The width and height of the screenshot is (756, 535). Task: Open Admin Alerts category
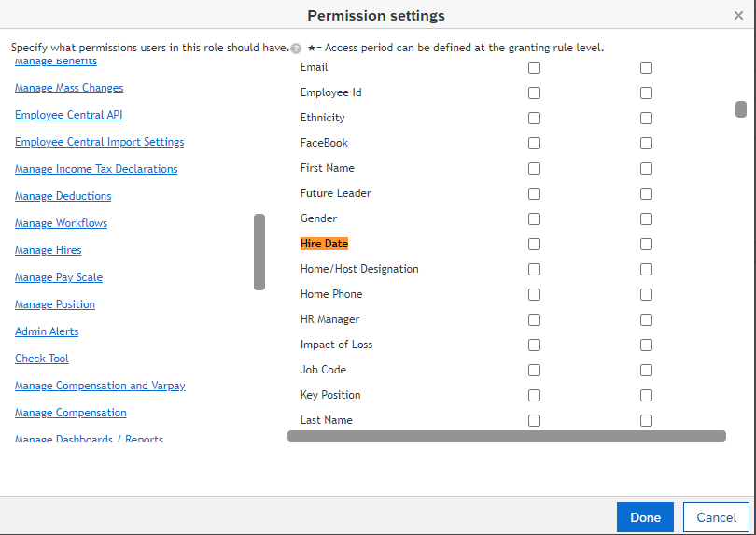(x=47, y=331)
